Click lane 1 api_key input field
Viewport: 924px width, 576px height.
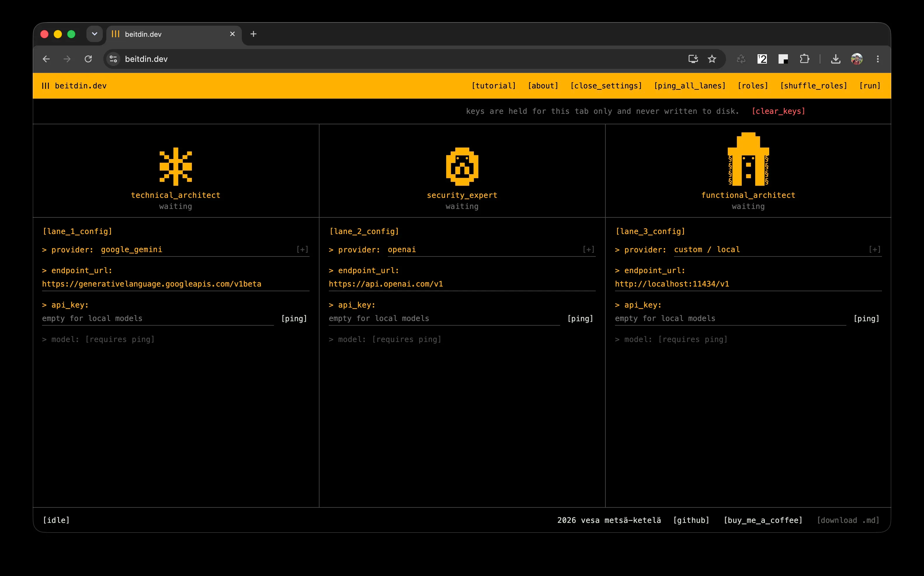click(x=158, y=318)
